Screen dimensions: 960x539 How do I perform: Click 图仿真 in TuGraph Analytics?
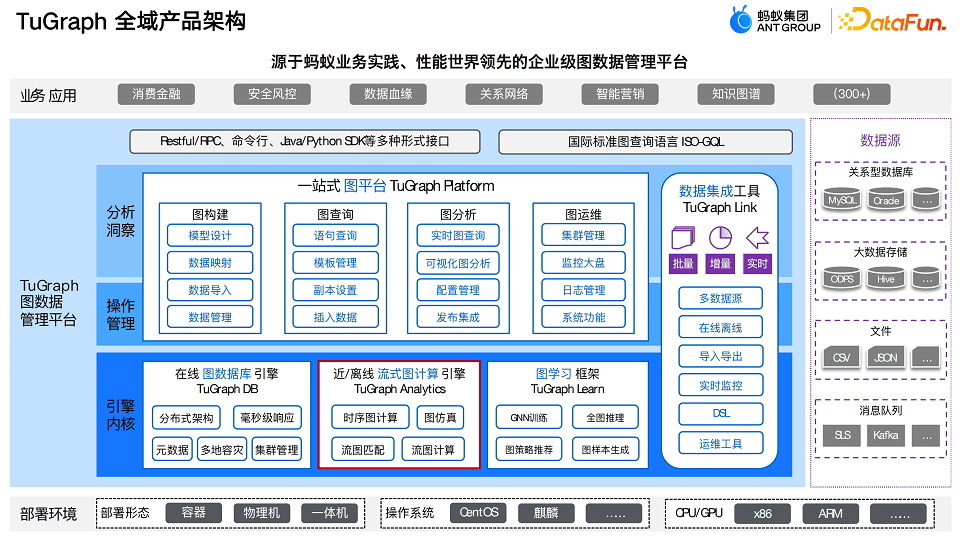(x=440, y=418)
